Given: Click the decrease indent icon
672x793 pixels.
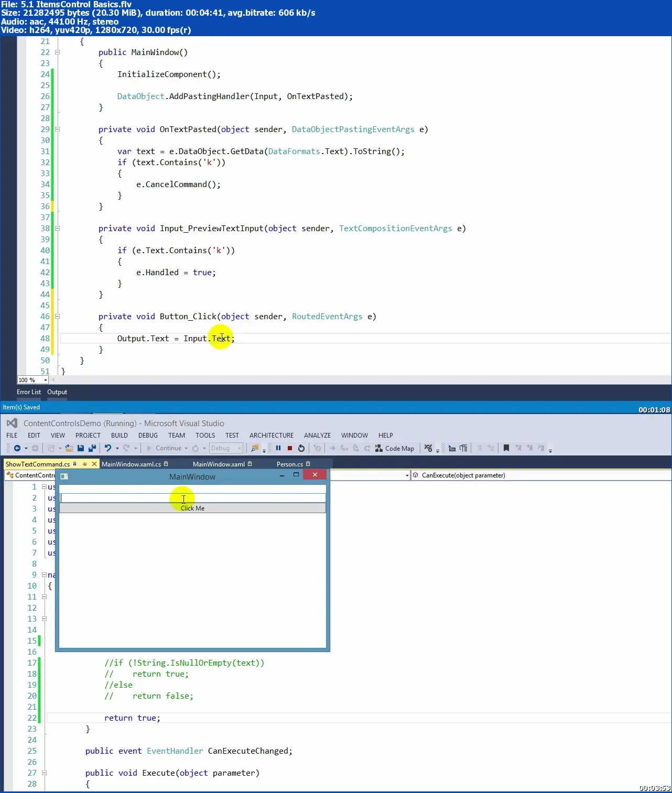Looking at the screenshot, I should 479,448.
